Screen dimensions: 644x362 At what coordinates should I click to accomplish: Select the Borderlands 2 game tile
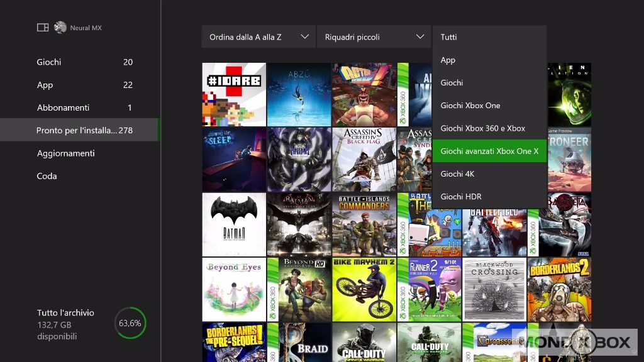point(558,289)
